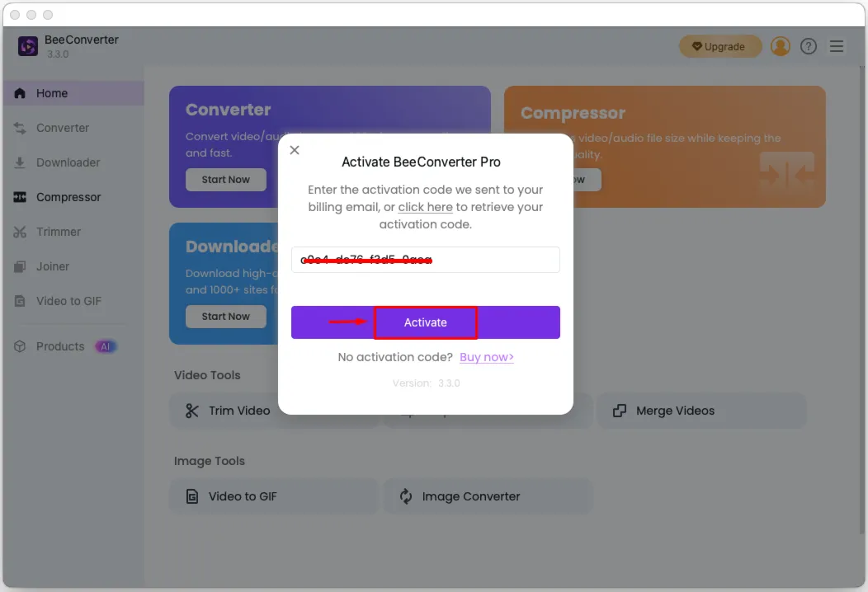868x592 pixels.
Task: Open the user account avatar icon
Action: coord(780,46)
